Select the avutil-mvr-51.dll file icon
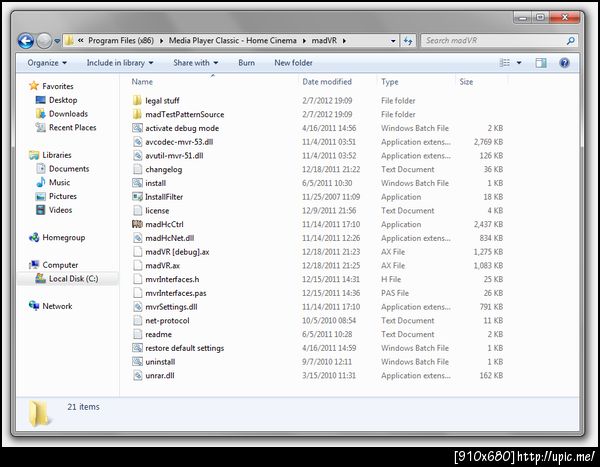This screenshot has width=600, height=467. pos(137,156)
